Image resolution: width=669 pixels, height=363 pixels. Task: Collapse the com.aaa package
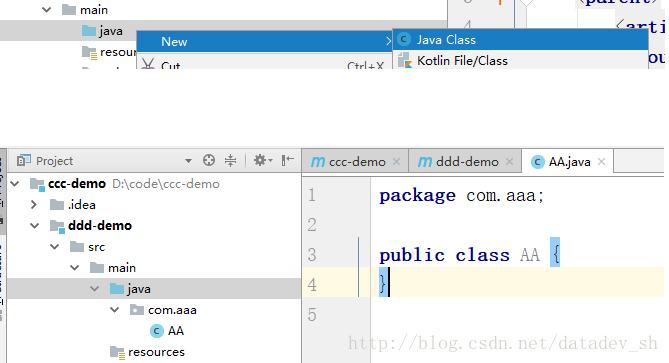(x=114, y=310)
